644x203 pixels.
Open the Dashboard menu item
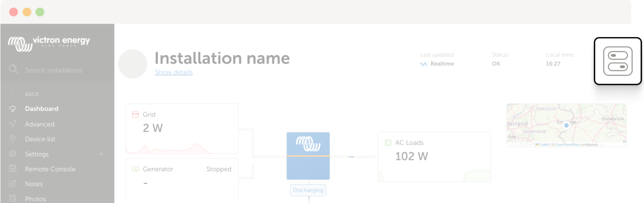[x=42, y=109]
